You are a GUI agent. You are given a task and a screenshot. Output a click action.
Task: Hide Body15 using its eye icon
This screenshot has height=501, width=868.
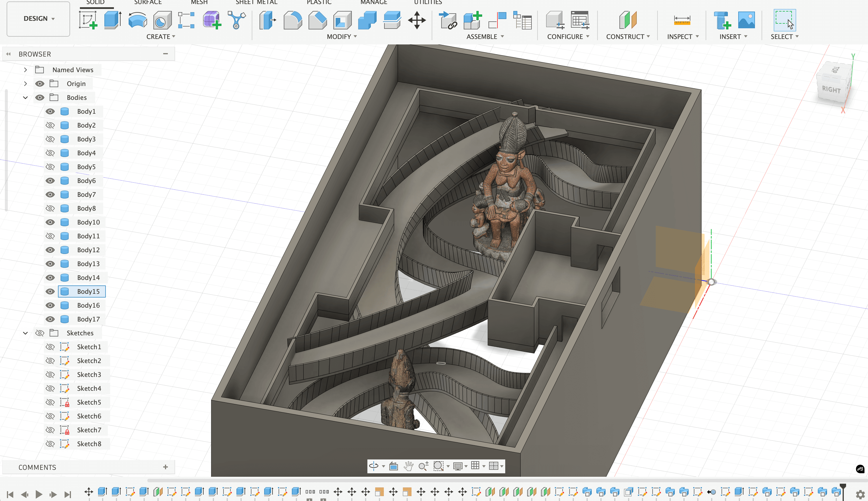coord(50,291)
